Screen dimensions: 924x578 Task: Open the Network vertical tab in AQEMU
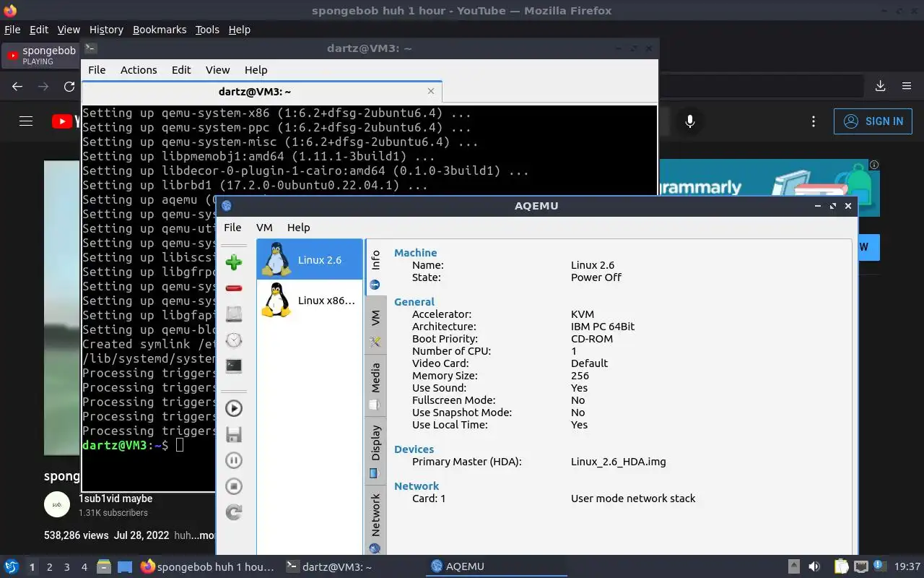(375, 522)
